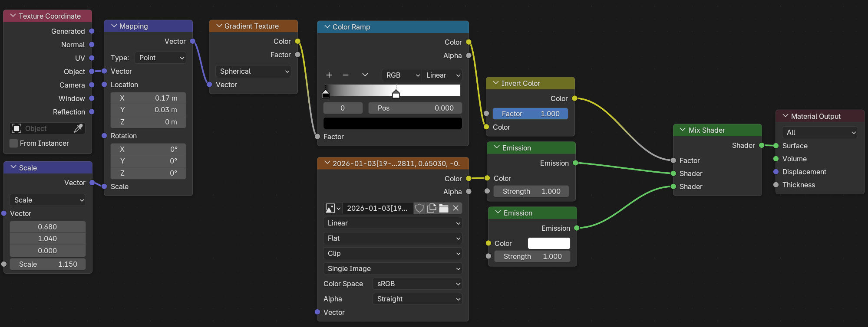The width and height of the screenshot is (868, 327).
Task: Click UV output socket
Action: pos(92,58)
